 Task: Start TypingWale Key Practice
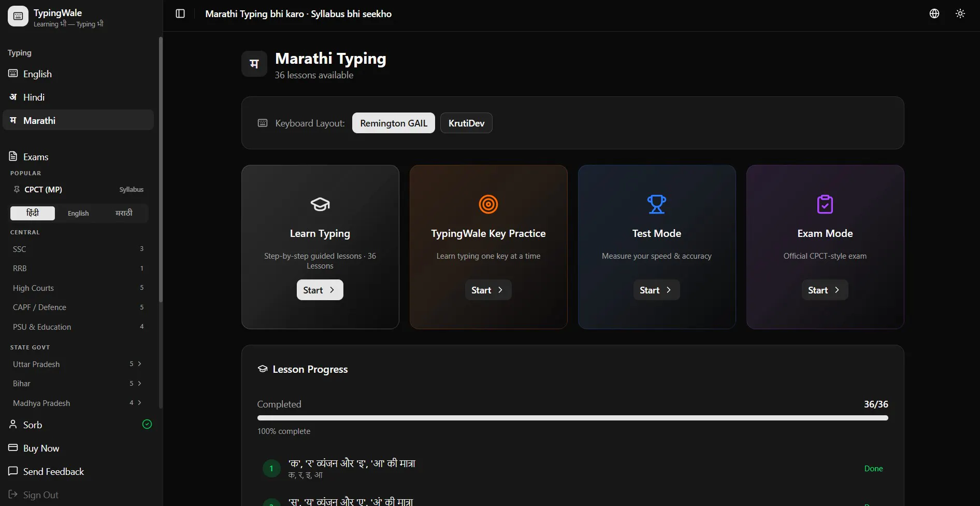pyautogui.click(x=488, y=290)
